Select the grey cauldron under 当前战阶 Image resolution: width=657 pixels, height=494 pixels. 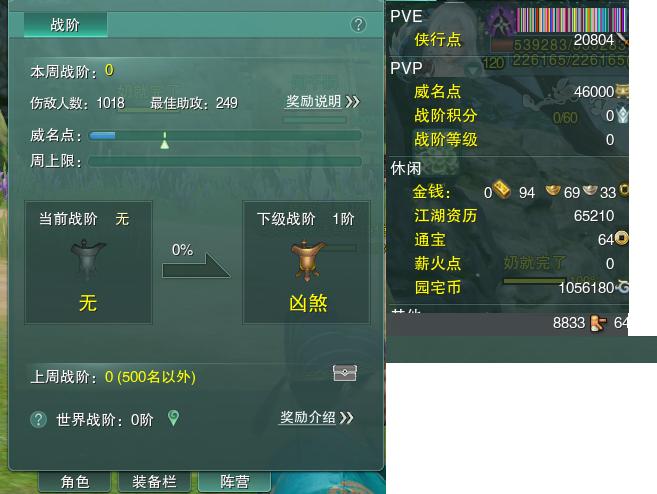(x=88, y=259)
